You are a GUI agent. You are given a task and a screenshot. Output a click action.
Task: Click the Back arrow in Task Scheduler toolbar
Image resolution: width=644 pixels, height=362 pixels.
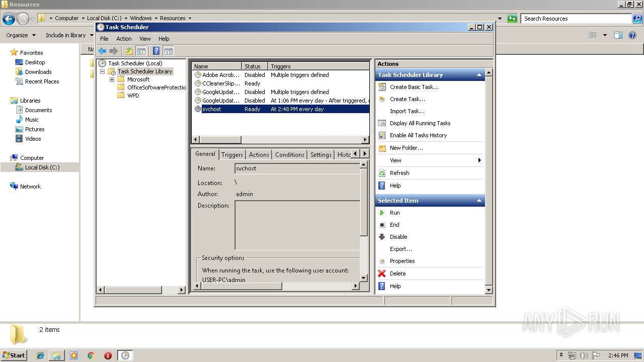tap(102, 51)
